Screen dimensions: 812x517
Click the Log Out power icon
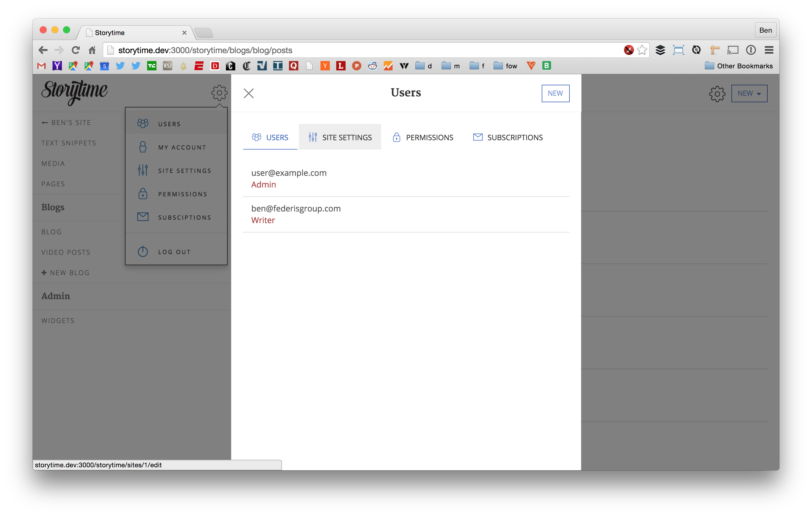[143, 251]
